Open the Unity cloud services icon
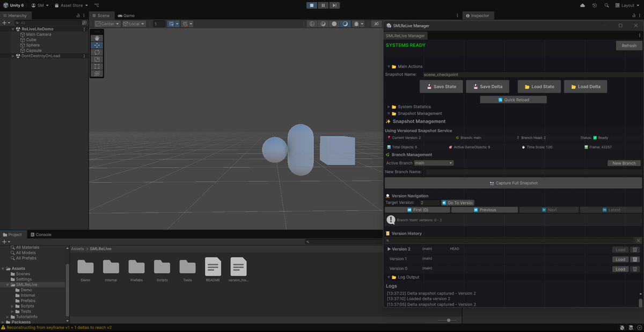644x332 pixels. click(583, 5)
